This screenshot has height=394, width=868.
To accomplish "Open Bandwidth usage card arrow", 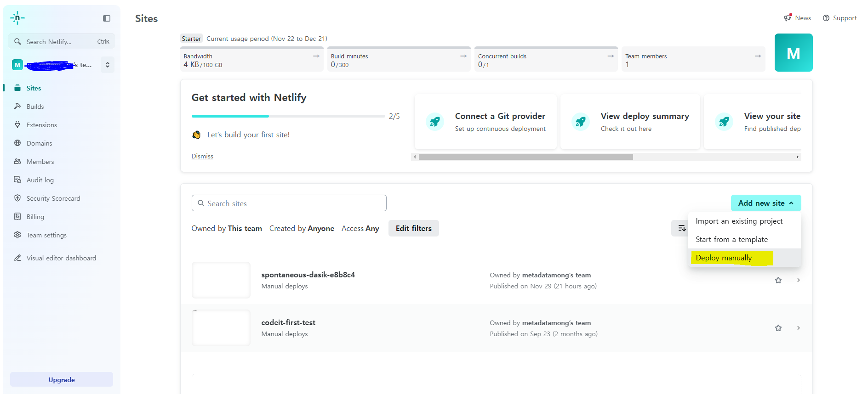I will pyautogui.click(x=316, y=56).
